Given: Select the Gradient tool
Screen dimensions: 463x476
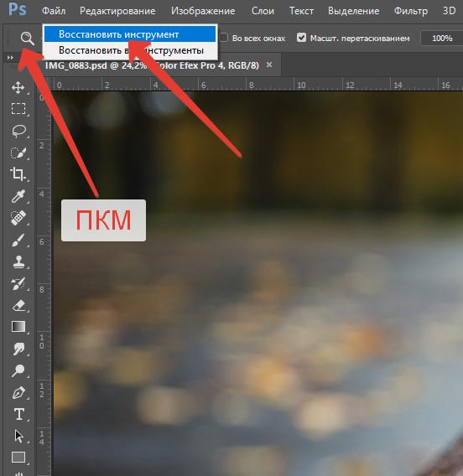Looking at the screenshot, I should pyautogui.click(x=18, y=327).
